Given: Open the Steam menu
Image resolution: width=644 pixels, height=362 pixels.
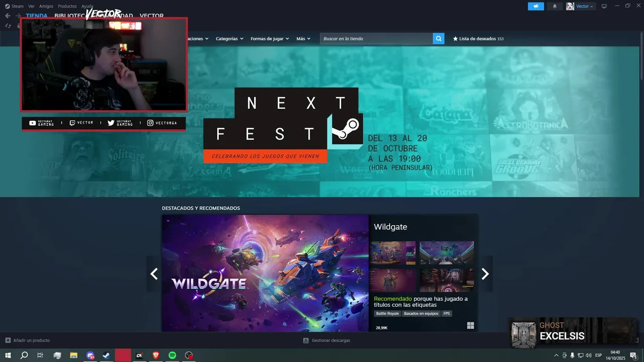Looking at the screenshot, I should pyautogui.click(x=15, y=7).
